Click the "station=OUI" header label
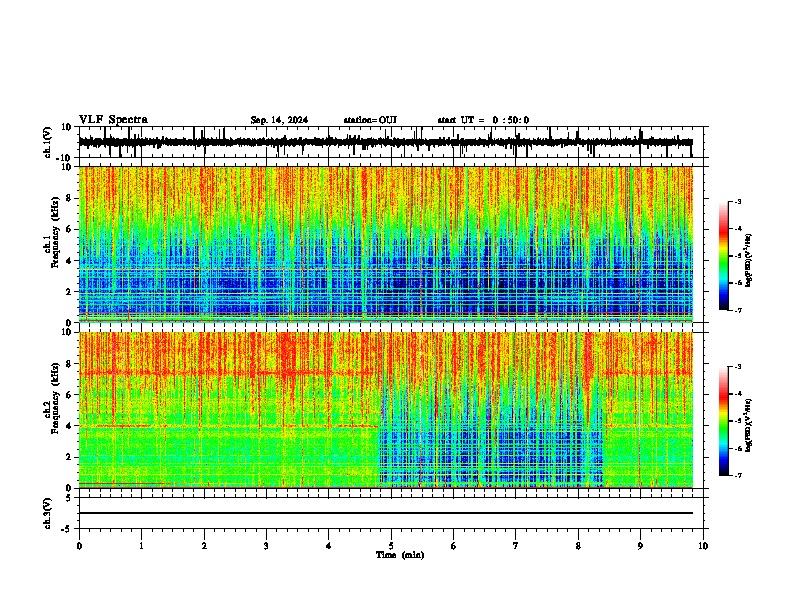792x612 pixels. click(x=370, y=120)
